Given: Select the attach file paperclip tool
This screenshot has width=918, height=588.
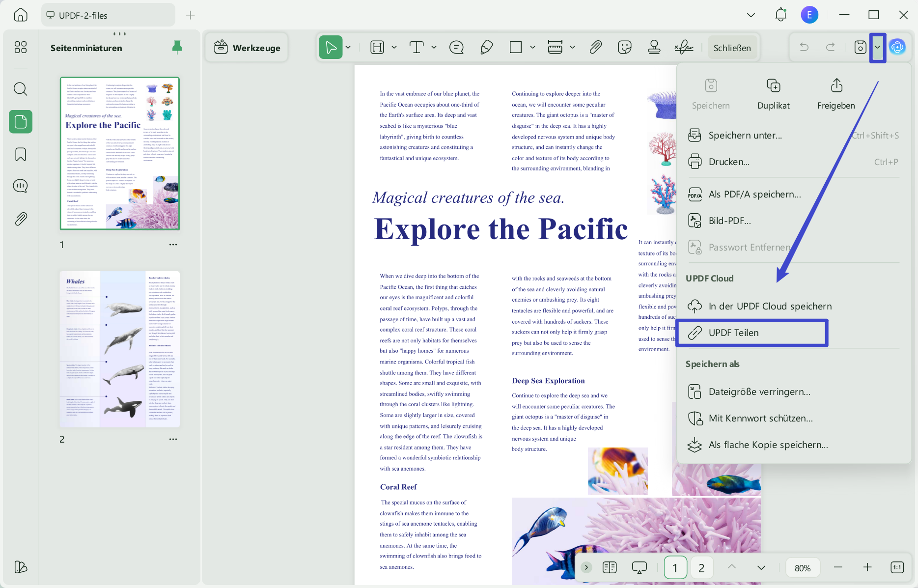Looking at the screenshot, I should (595, 47).
